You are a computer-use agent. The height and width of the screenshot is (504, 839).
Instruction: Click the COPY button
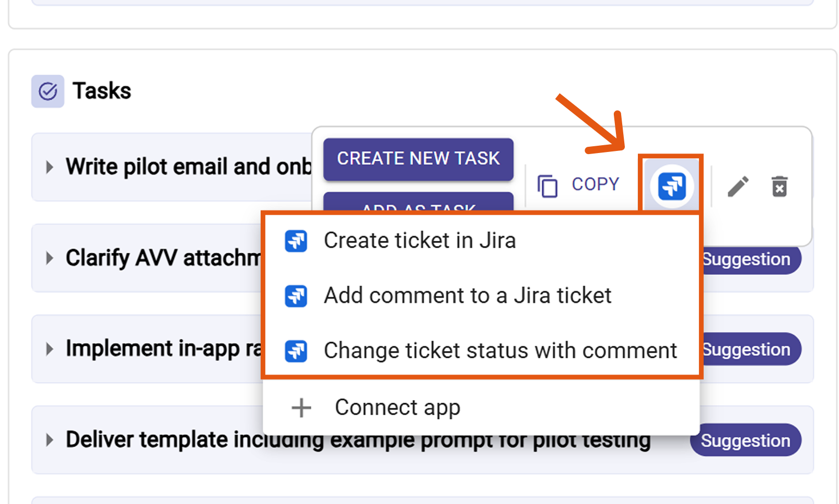pos(578,185)
